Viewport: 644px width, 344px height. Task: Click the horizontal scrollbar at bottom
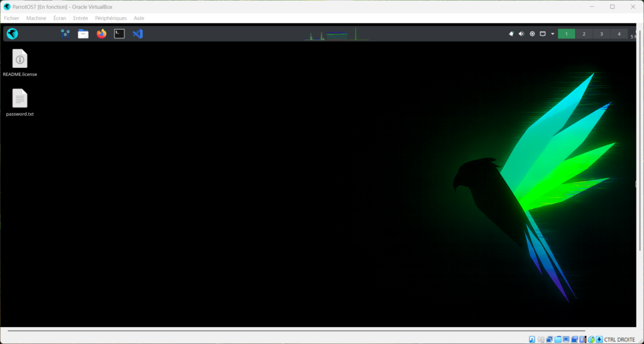296,330
